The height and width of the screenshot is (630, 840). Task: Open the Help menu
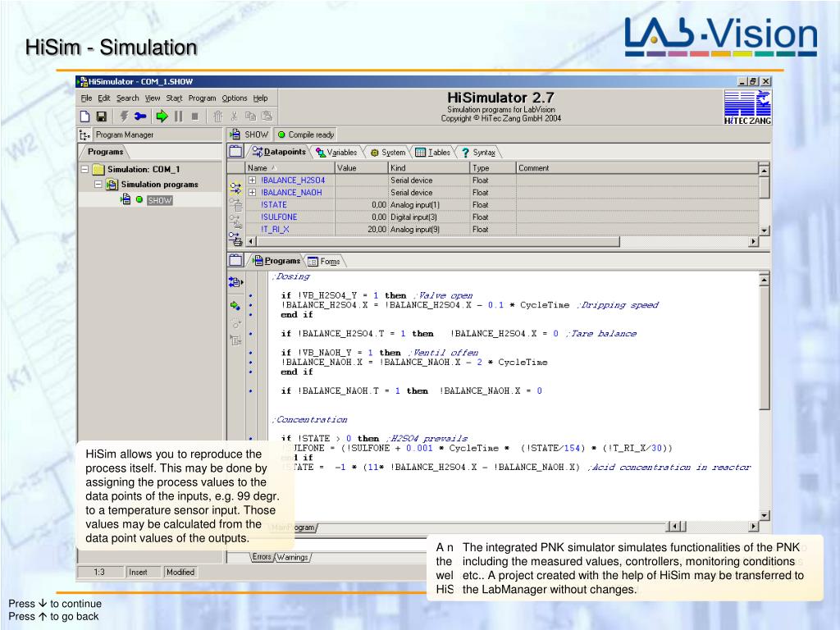[260, 98]
